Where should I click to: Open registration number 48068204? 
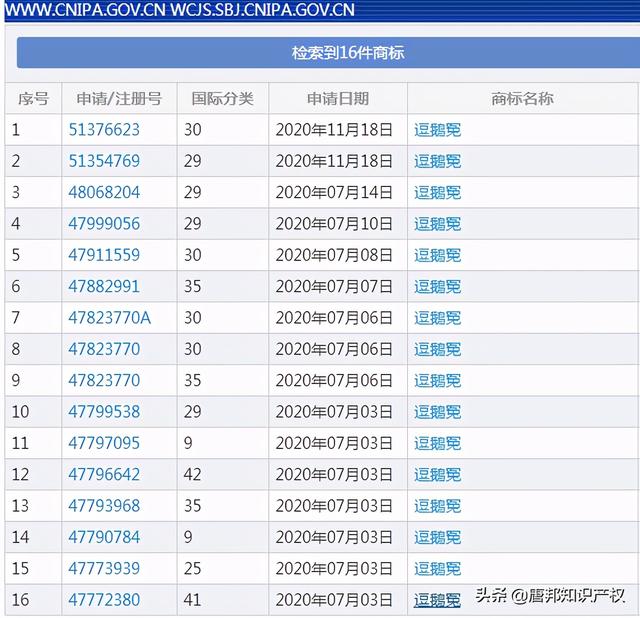(104, 192)
